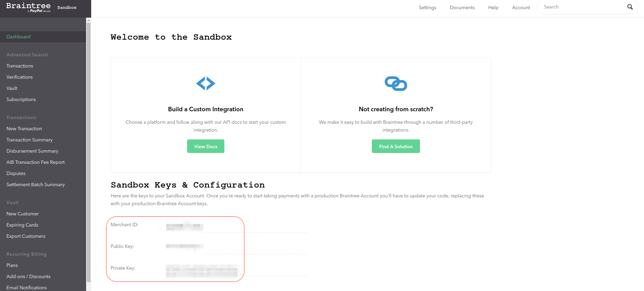644x291 pixels.
Task: Click the Build a Custom Integration heading
Action: 206,109
